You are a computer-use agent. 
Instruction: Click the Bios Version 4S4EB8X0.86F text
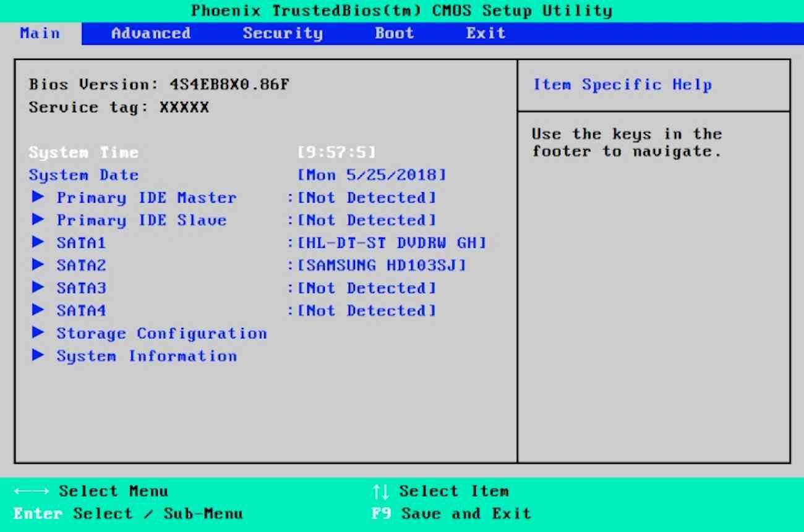(x=159, y=85)
